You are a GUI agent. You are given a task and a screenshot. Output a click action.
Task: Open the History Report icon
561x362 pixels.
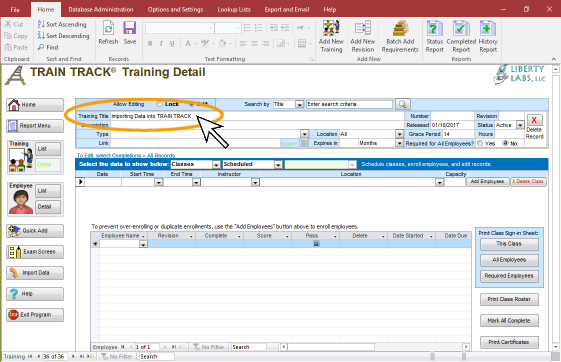(488, 28)
